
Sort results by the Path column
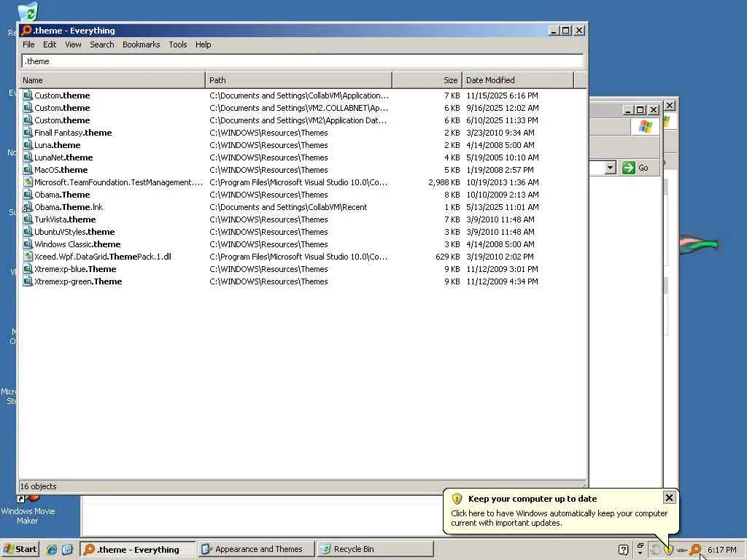298,80
